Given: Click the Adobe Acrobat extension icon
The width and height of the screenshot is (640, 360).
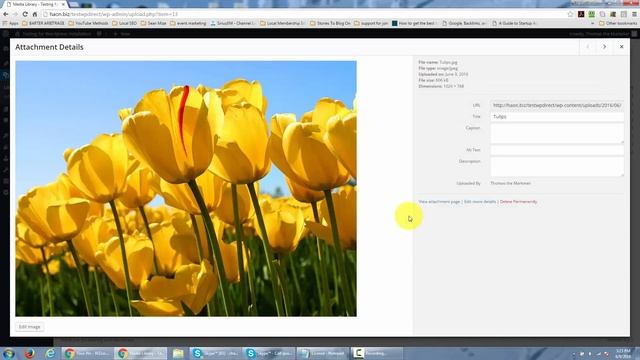Looking at the screenshot, I should click(581, 14).
